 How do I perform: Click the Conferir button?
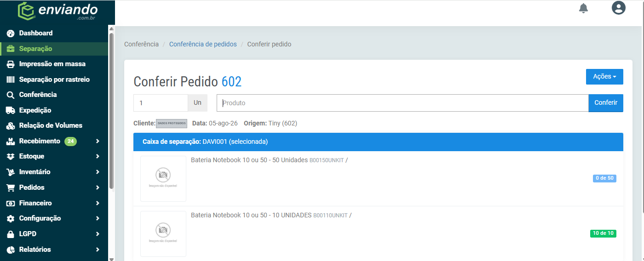(606, 103)
